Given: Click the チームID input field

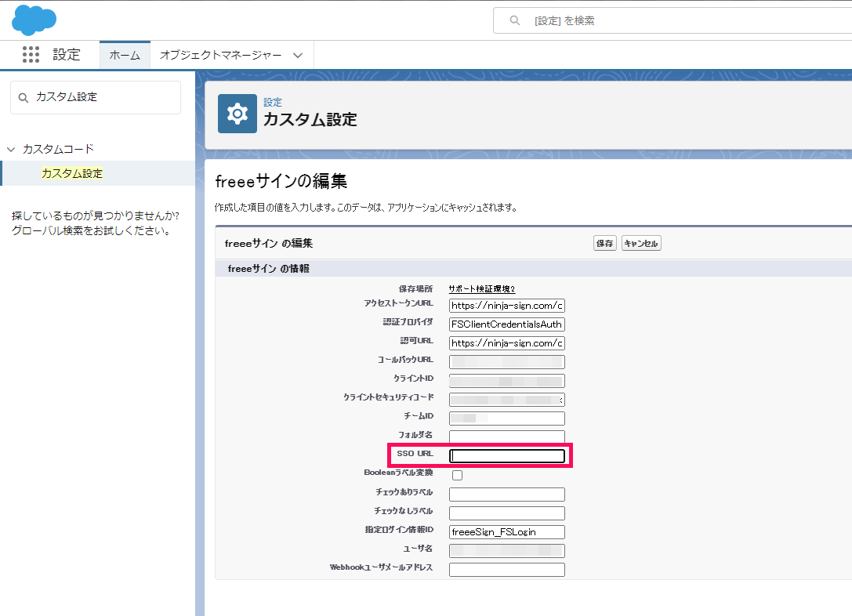Looking at the screenshot, I should 507,419.
